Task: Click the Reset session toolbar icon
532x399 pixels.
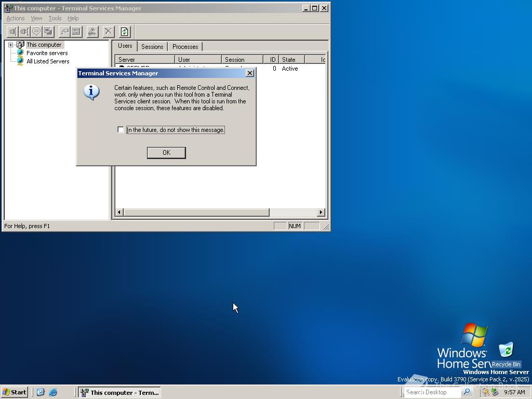Action: [64, 32]
